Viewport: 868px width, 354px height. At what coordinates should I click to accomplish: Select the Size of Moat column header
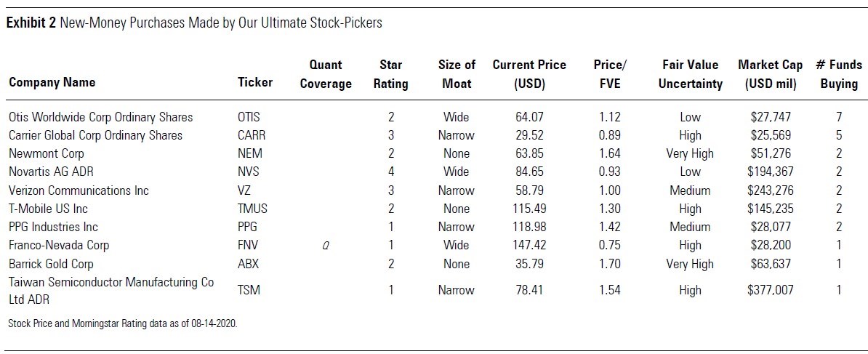click(x=457, y=74)
